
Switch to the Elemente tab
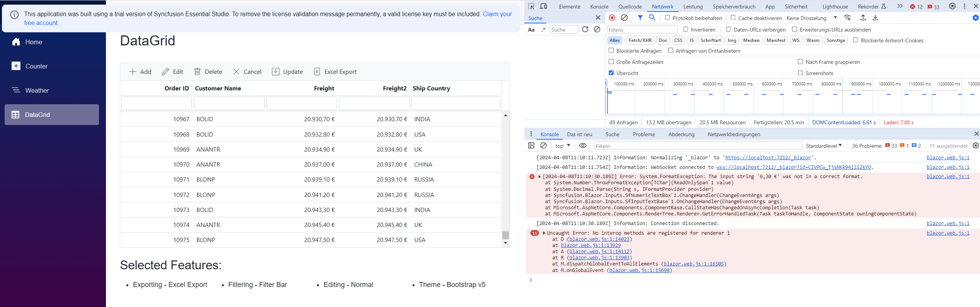[x=569, y=7]
